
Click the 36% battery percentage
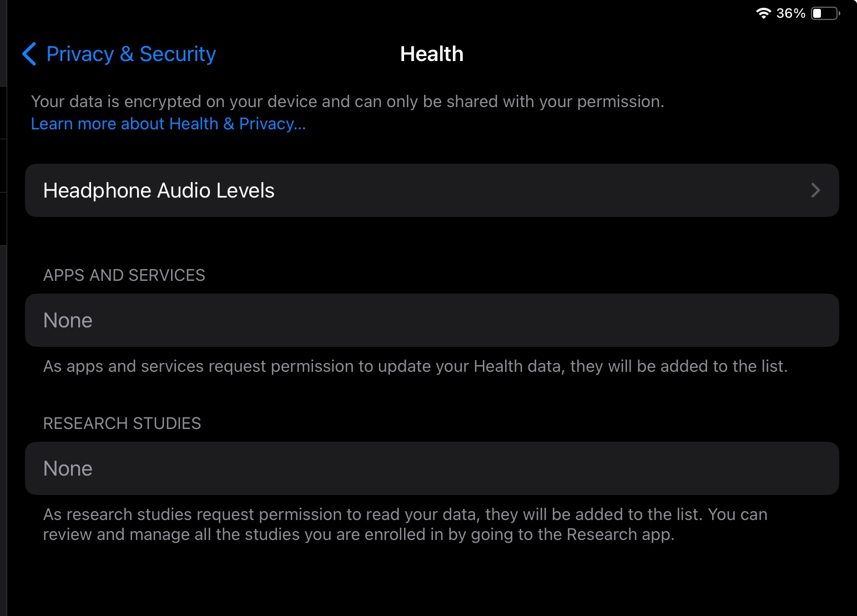[x=791, y=13]
